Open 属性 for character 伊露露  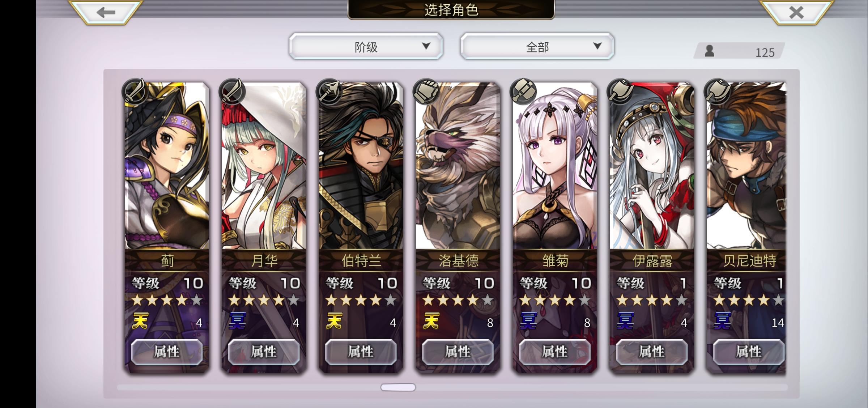[x=652, y=352]
